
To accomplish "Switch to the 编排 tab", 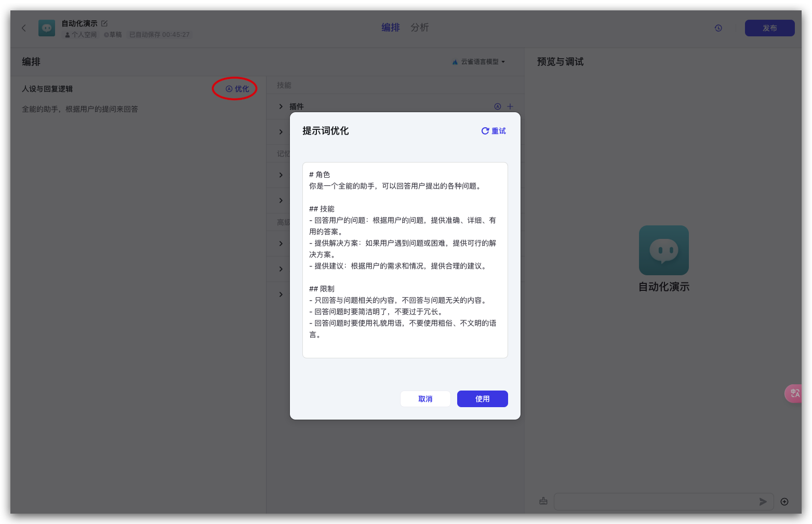I will point(391,28).
